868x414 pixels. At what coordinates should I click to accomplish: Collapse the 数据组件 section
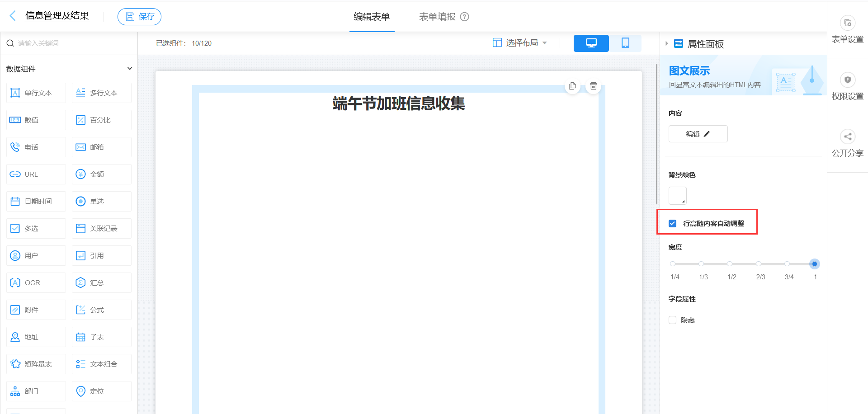click(130, 68)
